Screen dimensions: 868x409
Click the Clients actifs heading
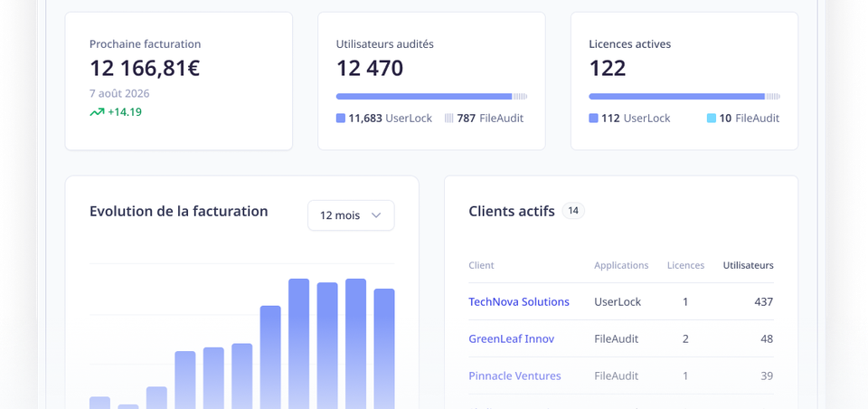click(x=512, y=211)
